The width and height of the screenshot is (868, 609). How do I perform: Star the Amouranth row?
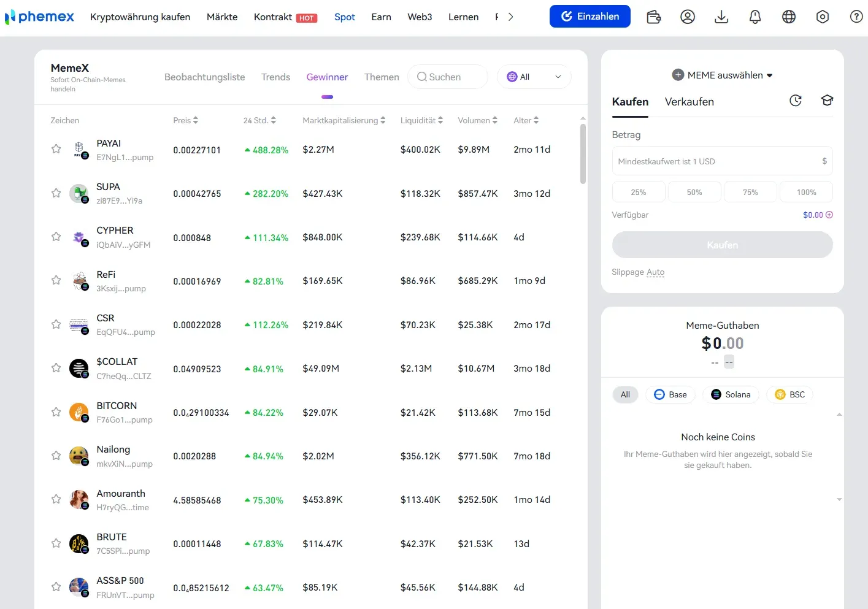click(x=56, y=499)
